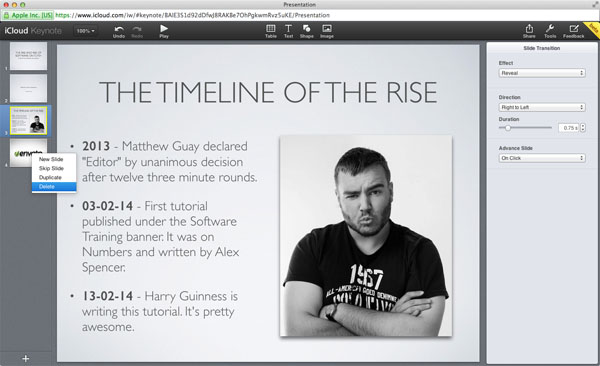This screenshot has height=366, width=600.
Task: Add a slide with the plus button
Action: [x=26, y=359]
